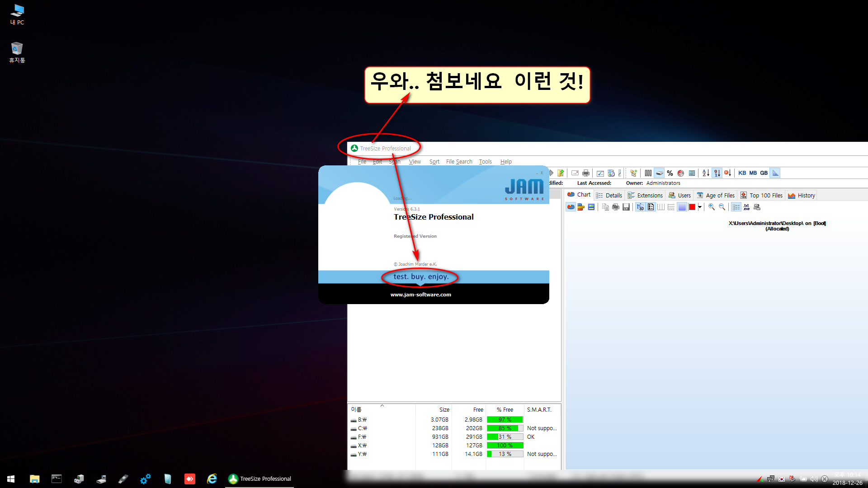Click the expand tree nodes icon
This screenshot has width=868, height=488.
tap(634, 173)
